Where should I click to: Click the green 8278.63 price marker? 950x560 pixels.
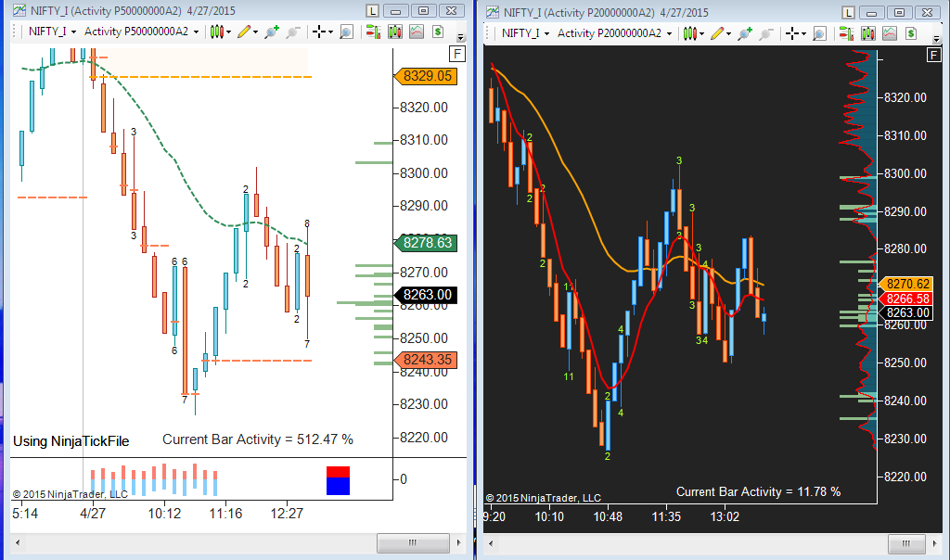pyautogui.click(x=425, y=243)
